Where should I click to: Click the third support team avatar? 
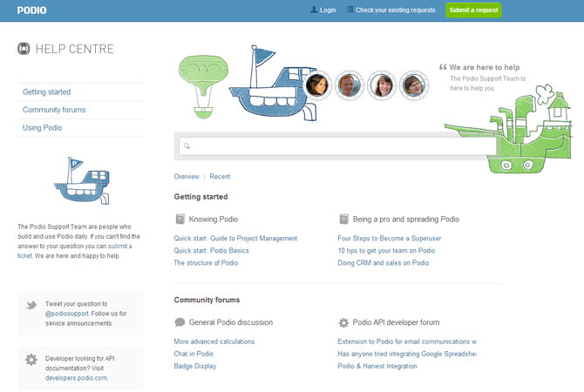tap(382, 85)
